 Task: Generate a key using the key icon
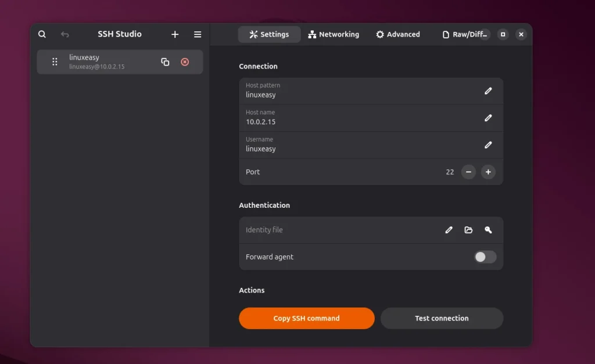(488, 230)
